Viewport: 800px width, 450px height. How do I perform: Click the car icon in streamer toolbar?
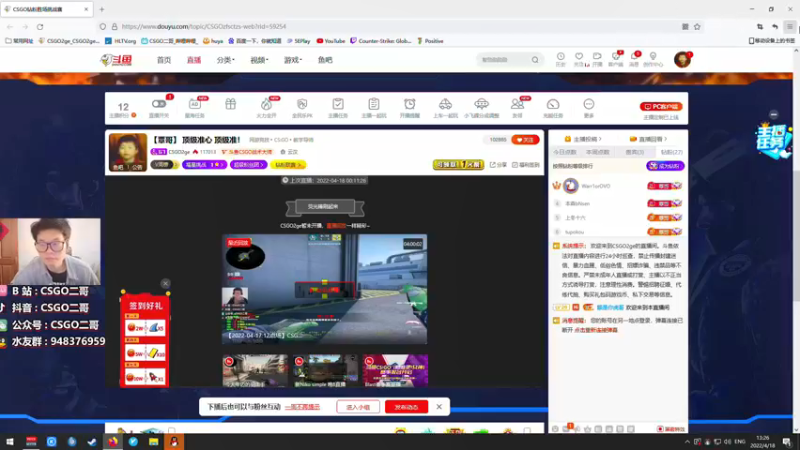[x=445, y=104]
